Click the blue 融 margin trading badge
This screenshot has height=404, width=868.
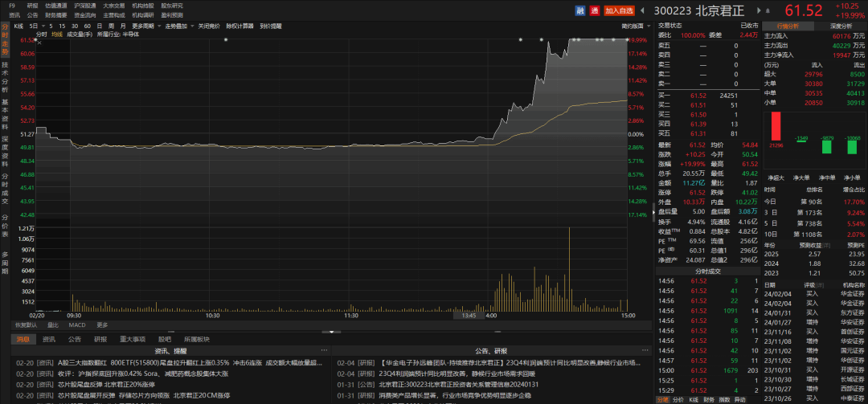pyautogui.click(x=580, y=10)
